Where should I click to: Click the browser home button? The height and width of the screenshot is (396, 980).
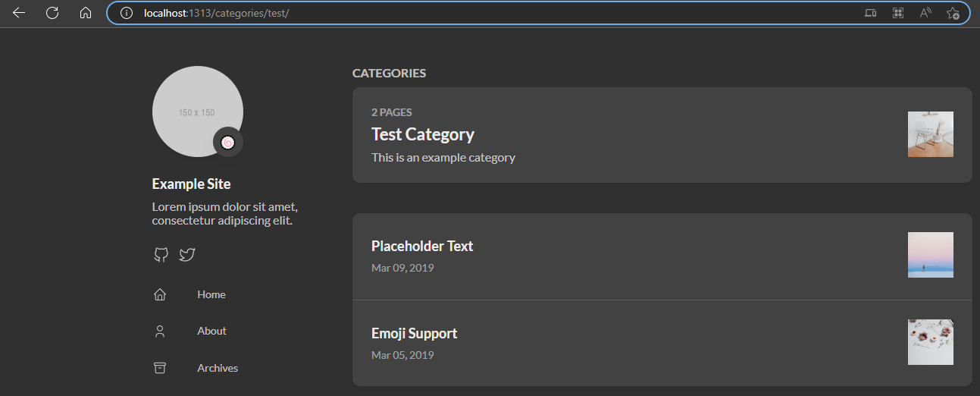pos(86,13)
